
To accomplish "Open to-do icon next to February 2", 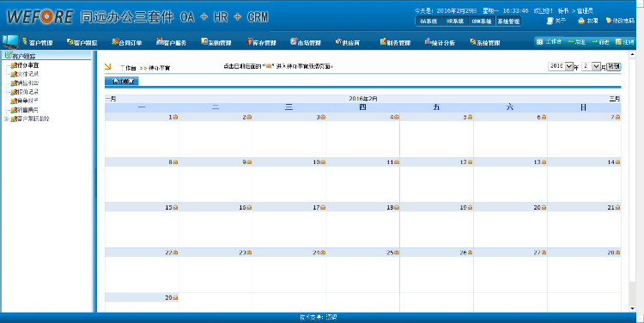I will (x=249, y=117).
